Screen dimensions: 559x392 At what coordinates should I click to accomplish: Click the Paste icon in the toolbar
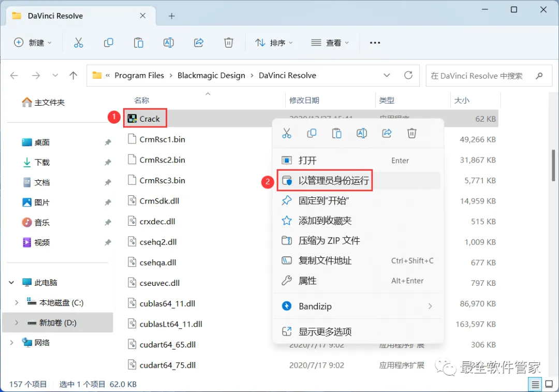coord(138,43)
